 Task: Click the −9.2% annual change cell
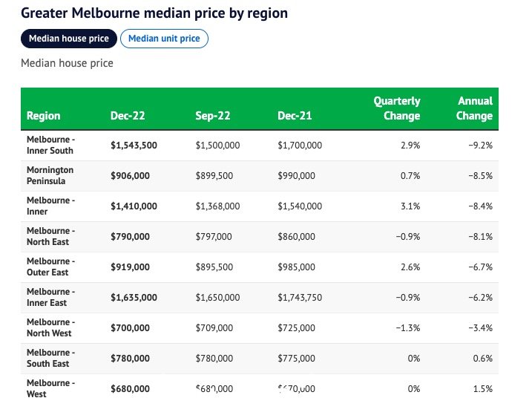click(x=480, y=146)
